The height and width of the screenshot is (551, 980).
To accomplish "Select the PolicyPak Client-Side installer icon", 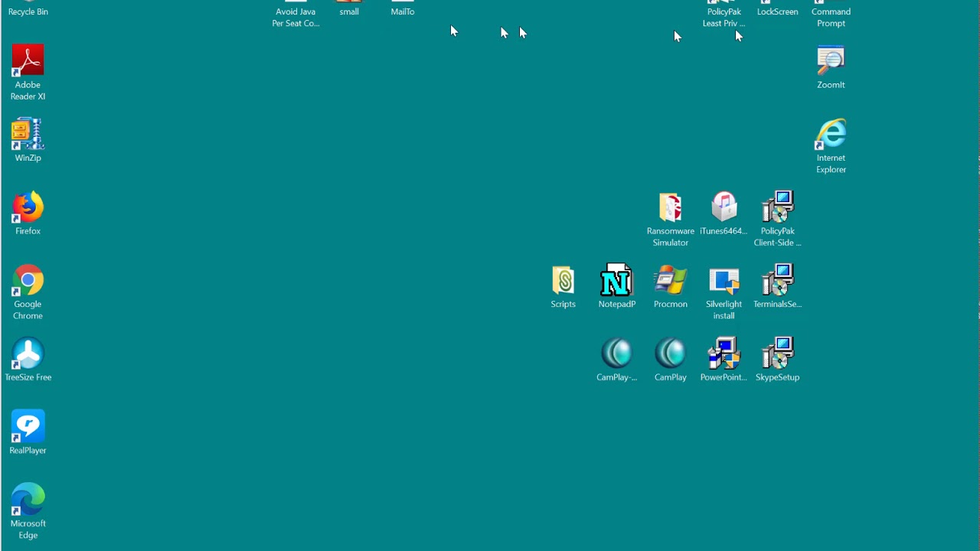I will tap(777, 207).
